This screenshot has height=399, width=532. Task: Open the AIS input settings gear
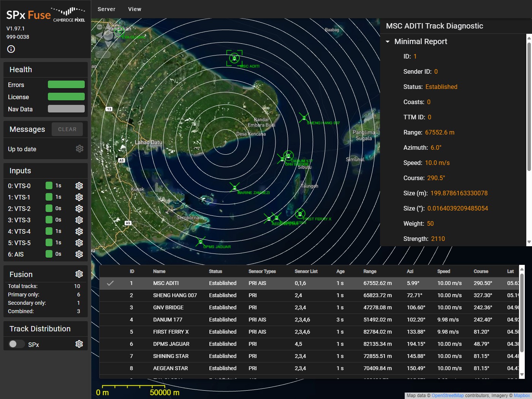click(79, 254)
